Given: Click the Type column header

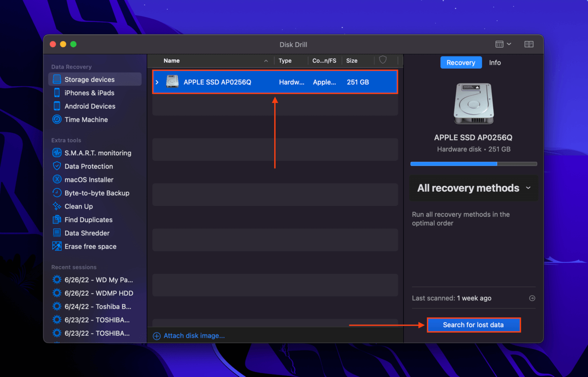Looking at the screenshot, I should tap(285, 61).
